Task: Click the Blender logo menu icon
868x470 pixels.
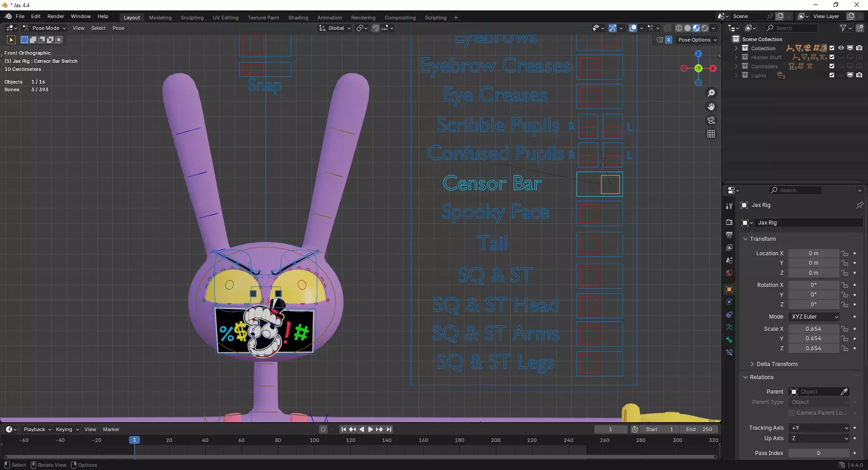Action: coord(8,16)
